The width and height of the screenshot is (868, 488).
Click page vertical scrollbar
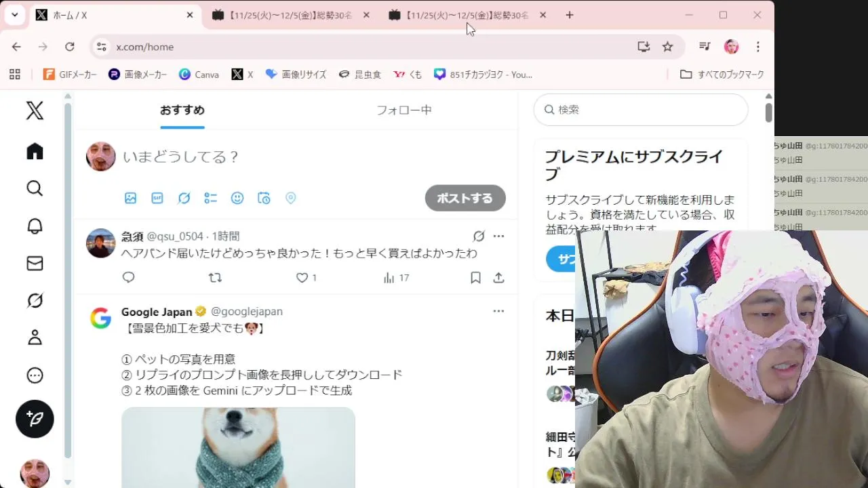click(768, 112)
